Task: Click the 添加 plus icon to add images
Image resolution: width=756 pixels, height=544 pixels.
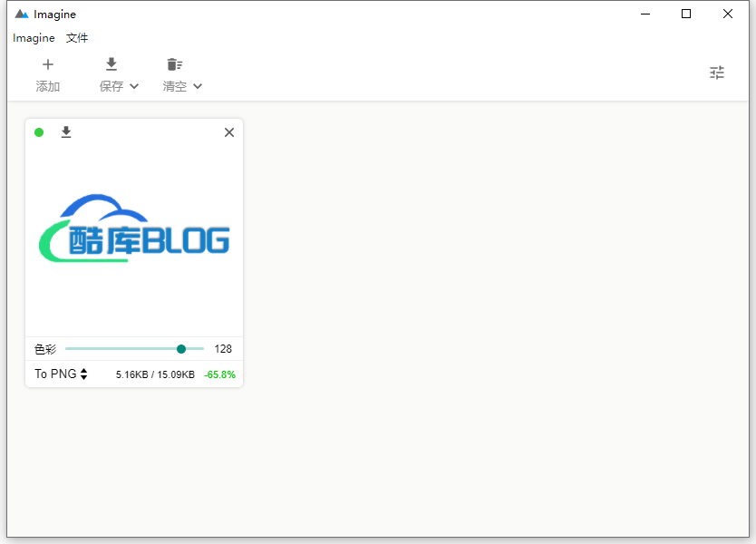Action: coord(48,64)
